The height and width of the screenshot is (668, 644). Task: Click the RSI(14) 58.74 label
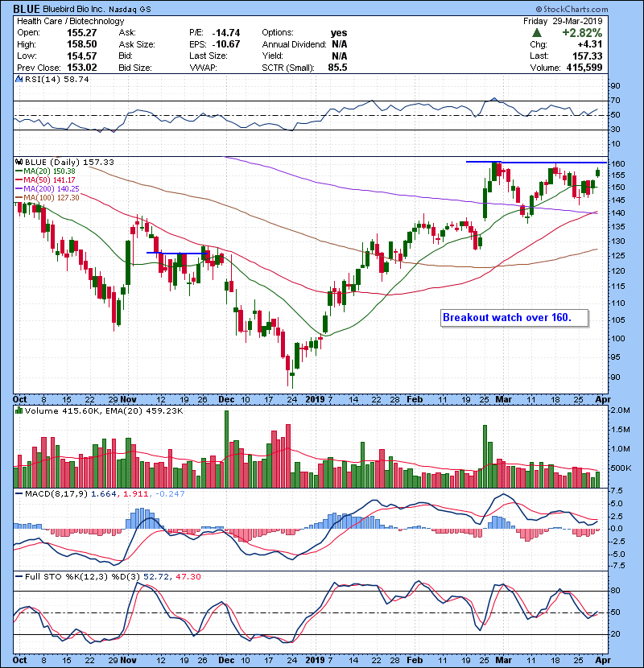(x=56, y=79)
